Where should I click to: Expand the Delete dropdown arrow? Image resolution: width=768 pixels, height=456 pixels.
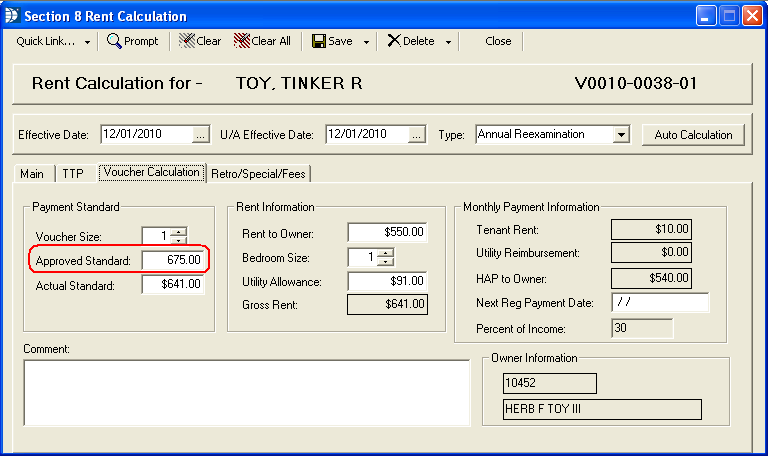[448, 42]
